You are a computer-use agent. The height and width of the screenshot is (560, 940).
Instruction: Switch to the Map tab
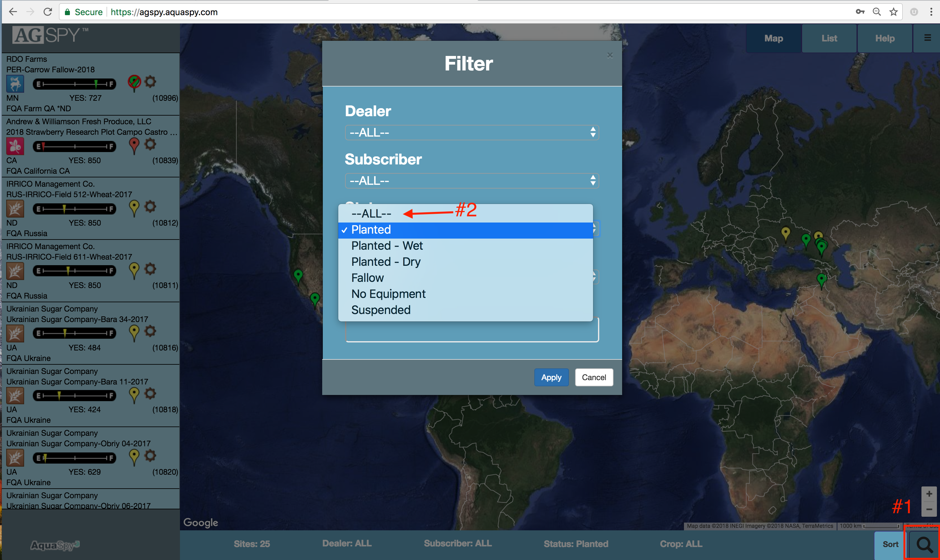(x=774, y=39)
